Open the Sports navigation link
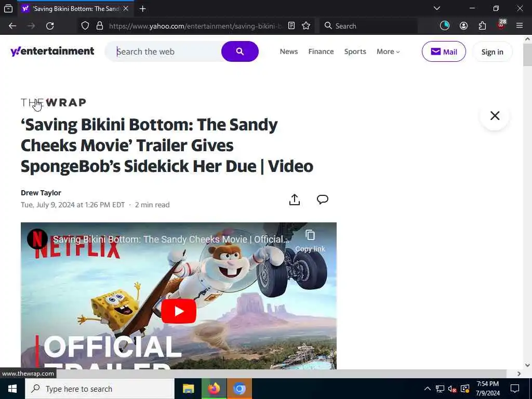532x399 pixels. [x=355, y=51]
